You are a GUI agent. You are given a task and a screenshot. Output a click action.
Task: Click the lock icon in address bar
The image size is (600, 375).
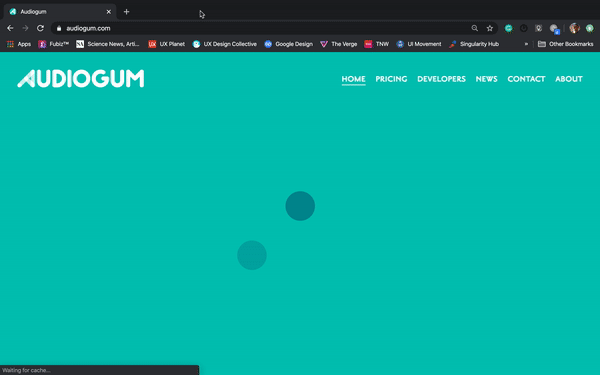click(x=59, y=28)
